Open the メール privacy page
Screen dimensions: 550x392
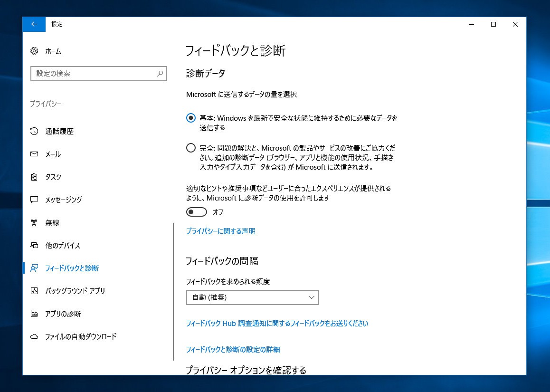pyautogui.click(x=53, y=154)
